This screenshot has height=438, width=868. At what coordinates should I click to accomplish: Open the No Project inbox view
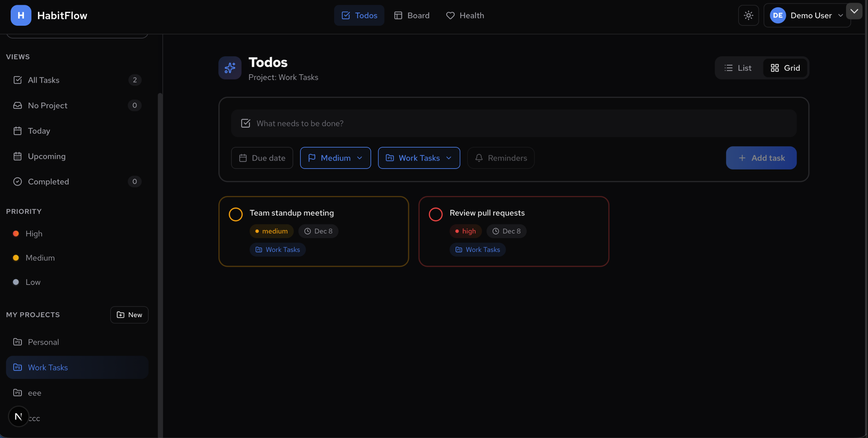tap(47, 105)
